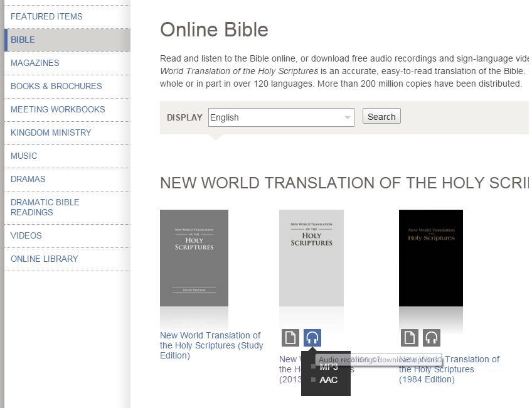Open the Videos section in sidebar

26,235
